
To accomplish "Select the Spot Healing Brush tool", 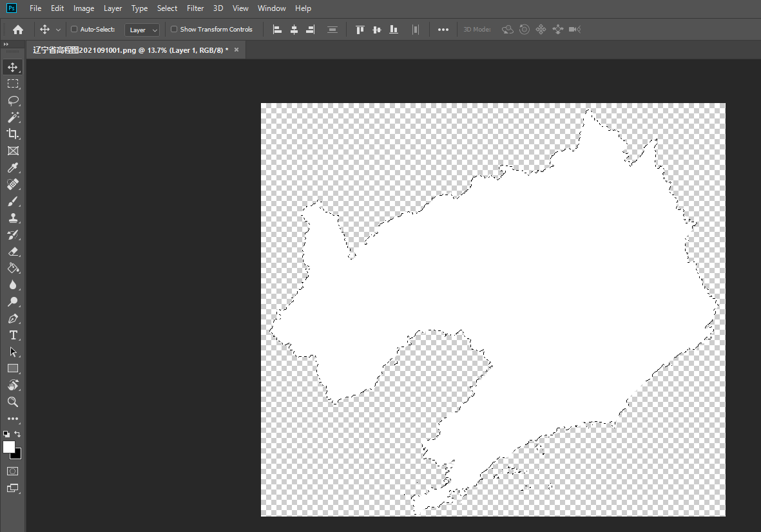I will click(13, 184).
